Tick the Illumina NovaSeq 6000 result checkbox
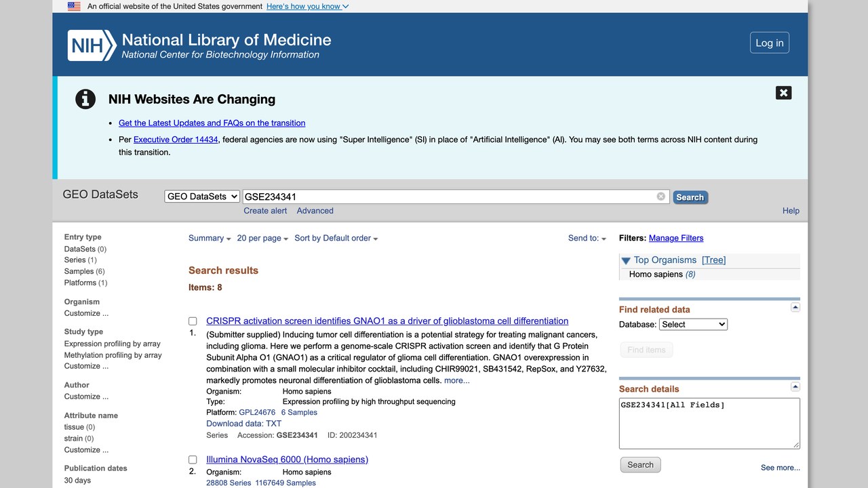Image resolution: width=868 pixels, height=488 pixels. [x=193, y=460]
